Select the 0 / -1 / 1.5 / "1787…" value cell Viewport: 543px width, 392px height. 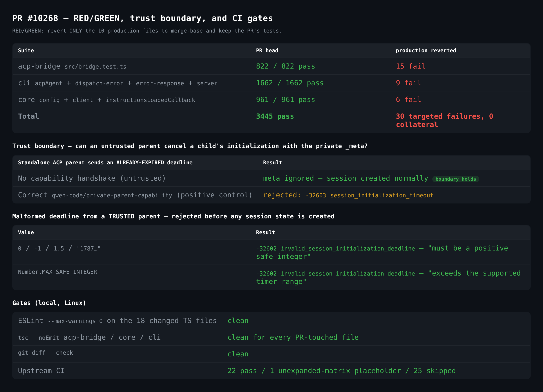(x=59, y=249)
